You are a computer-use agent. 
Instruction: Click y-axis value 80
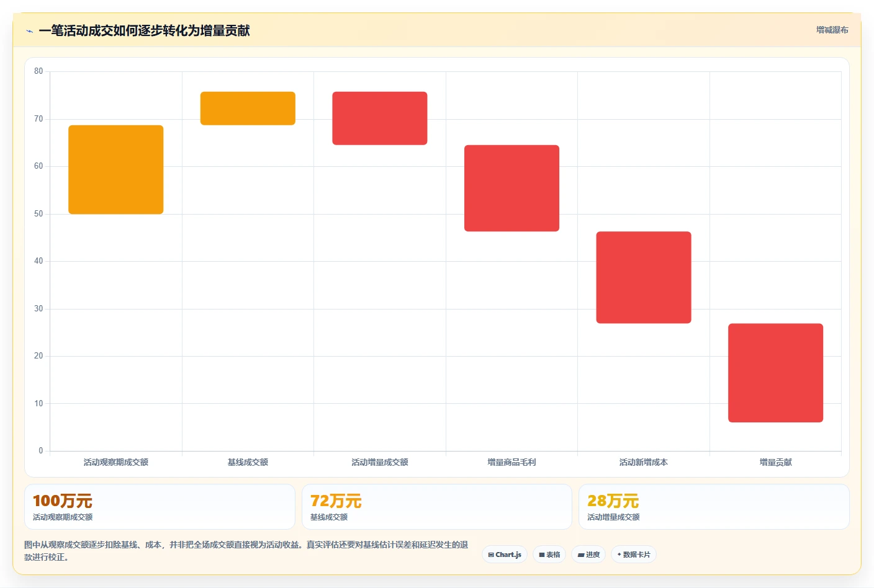pos(38,71)
